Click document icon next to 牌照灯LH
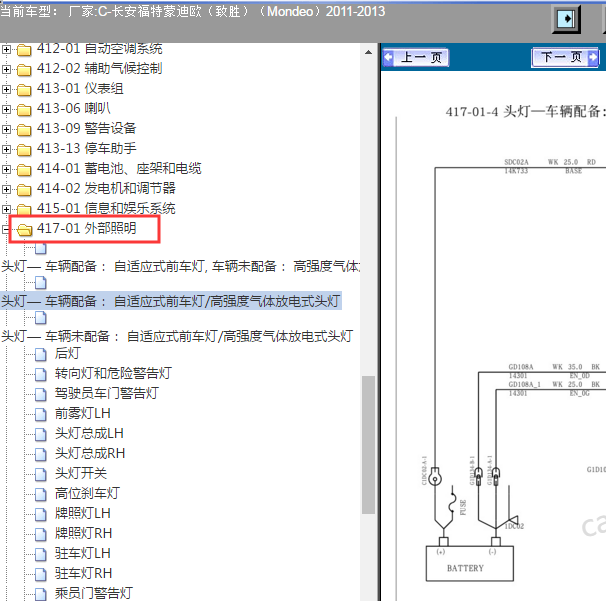This screenshot has height=601, width=606. [x=41, y=514]
